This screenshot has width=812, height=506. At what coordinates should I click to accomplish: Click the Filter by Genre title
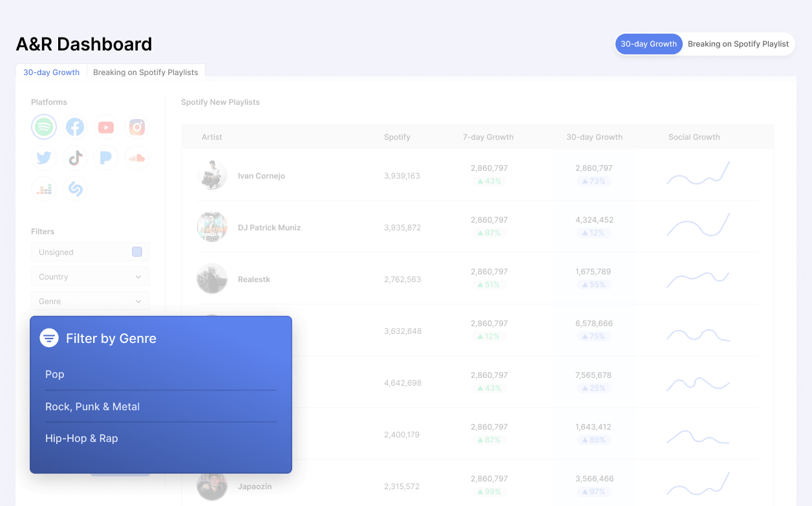111,338
